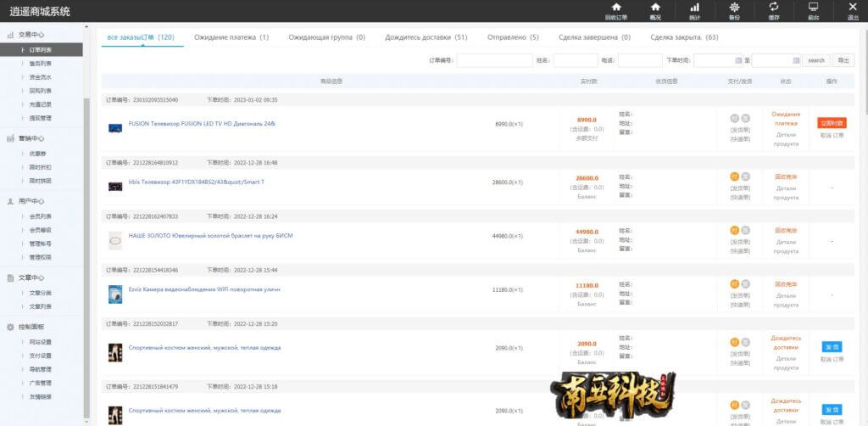Click the 用户中心 person icon in sidebar

(10, 201)
